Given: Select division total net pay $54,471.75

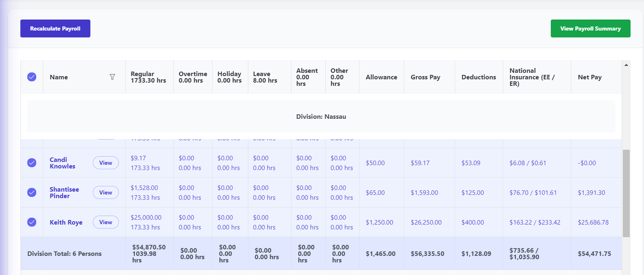Looking at the screenshot, I should pyautogui.click(x=595, y=253).
